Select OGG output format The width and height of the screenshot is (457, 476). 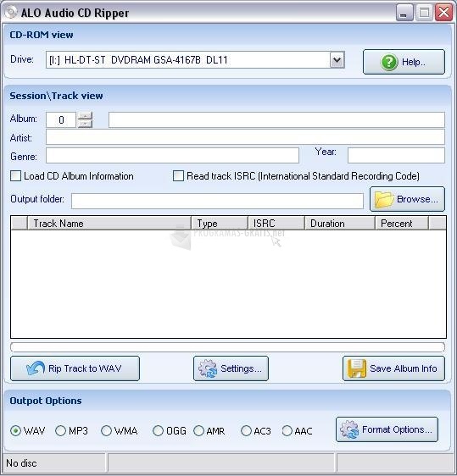click(158, 430)
